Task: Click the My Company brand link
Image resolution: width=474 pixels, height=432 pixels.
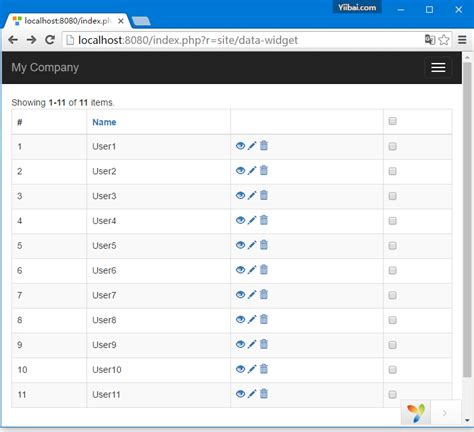Action: click(45, 67)
